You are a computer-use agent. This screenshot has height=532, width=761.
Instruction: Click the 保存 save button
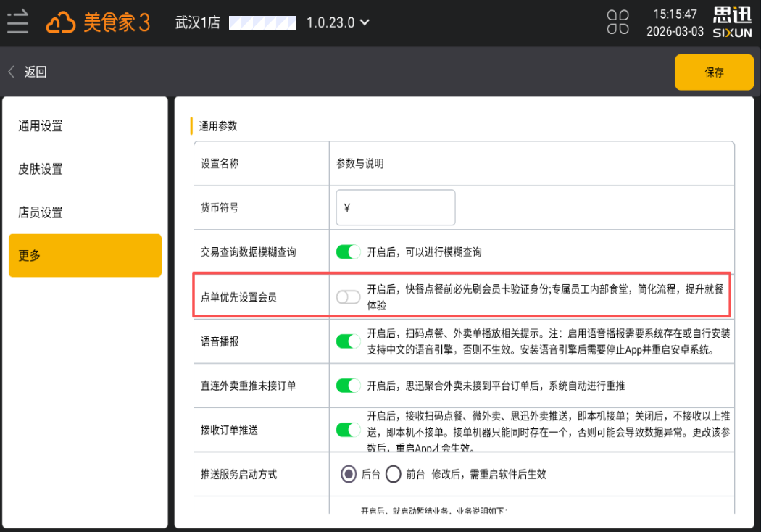[714, 72]
